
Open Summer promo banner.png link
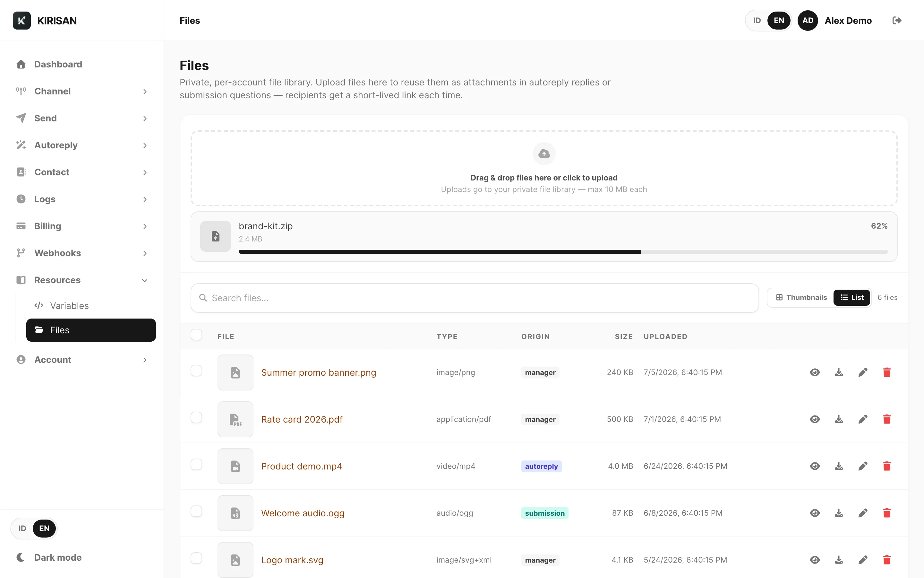(x=319, y=372)
